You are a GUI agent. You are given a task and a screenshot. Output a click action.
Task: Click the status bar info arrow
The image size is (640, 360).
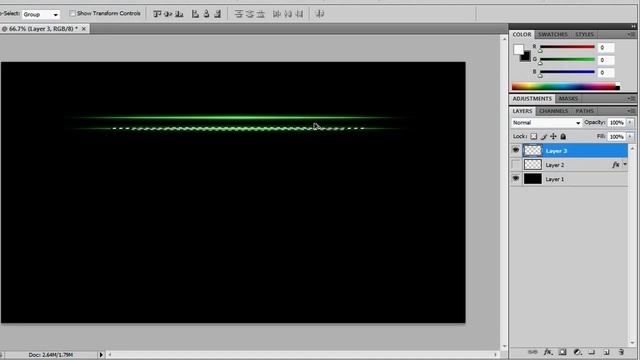pos(101,355)
